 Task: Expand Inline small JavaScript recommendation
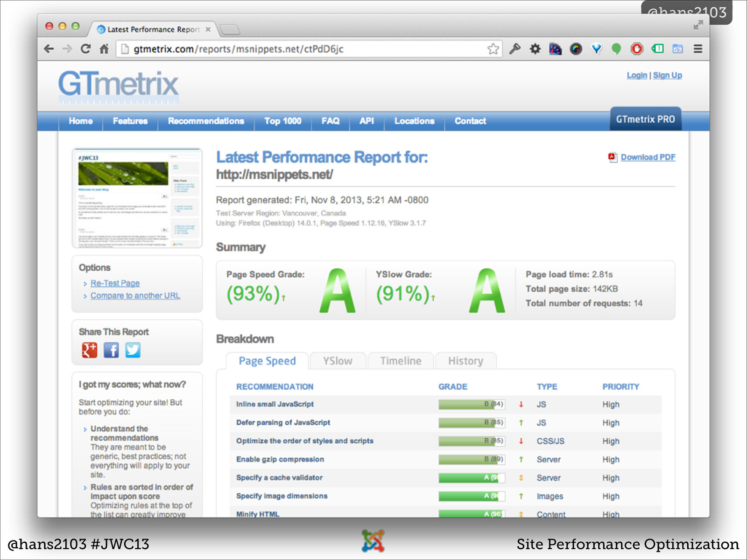point(275,404)
